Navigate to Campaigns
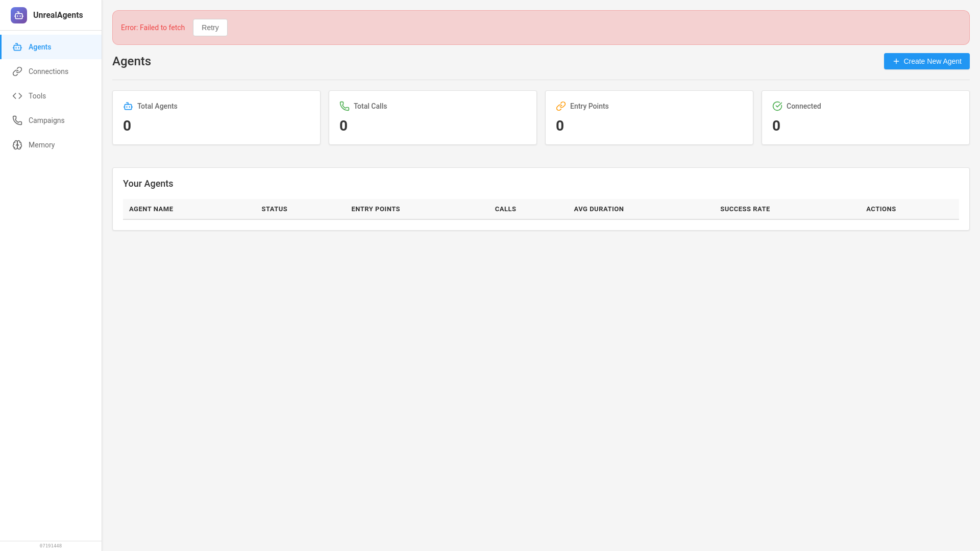This screenshot has height=551, width=980. (51, 120)
